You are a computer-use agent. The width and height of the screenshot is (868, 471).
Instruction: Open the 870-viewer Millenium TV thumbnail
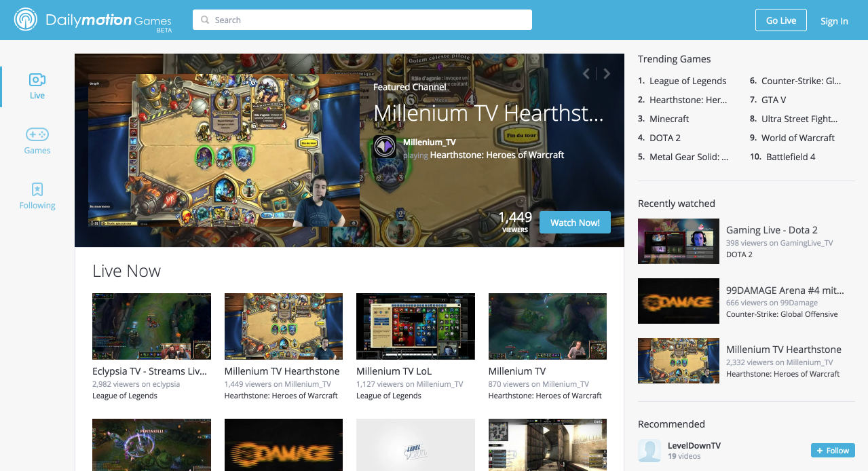548,326
